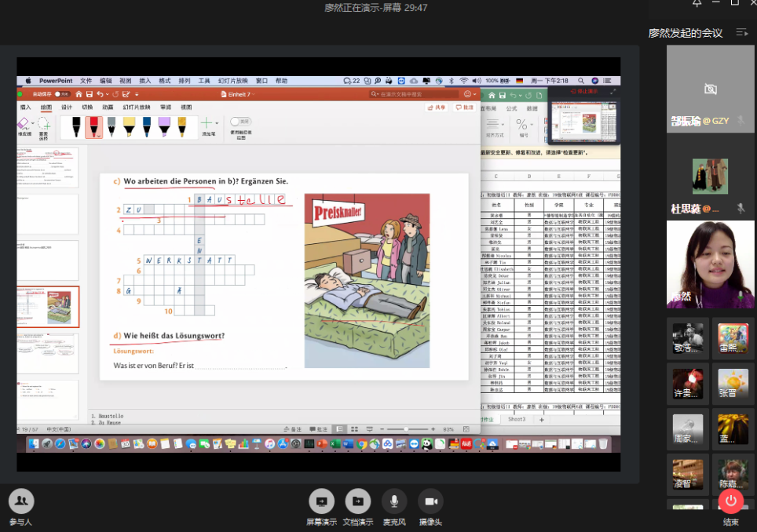
Task: Add a new Excel sheet
Action: tap(542, 420)
